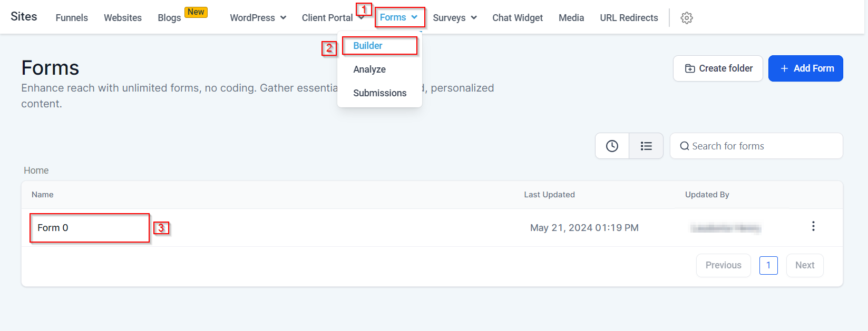
Task: Click the Updated By column header
Action: (x=707, y=195)
